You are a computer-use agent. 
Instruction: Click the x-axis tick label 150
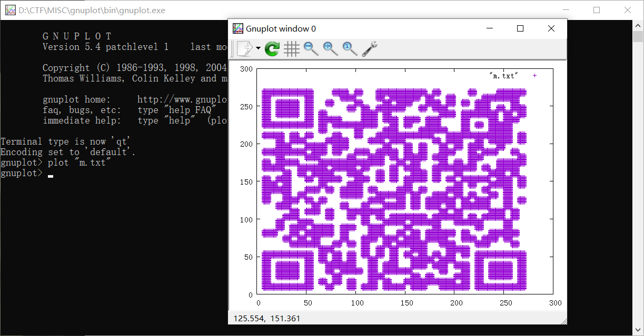pyautogui.click(x=407, y=303)
